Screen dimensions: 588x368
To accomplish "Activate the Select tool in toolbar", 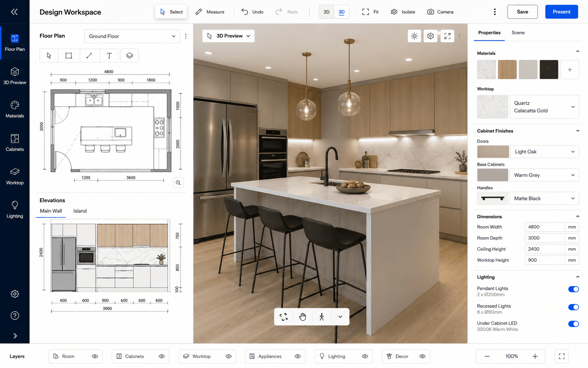I will pyautogui.click(x=171, y=12).
